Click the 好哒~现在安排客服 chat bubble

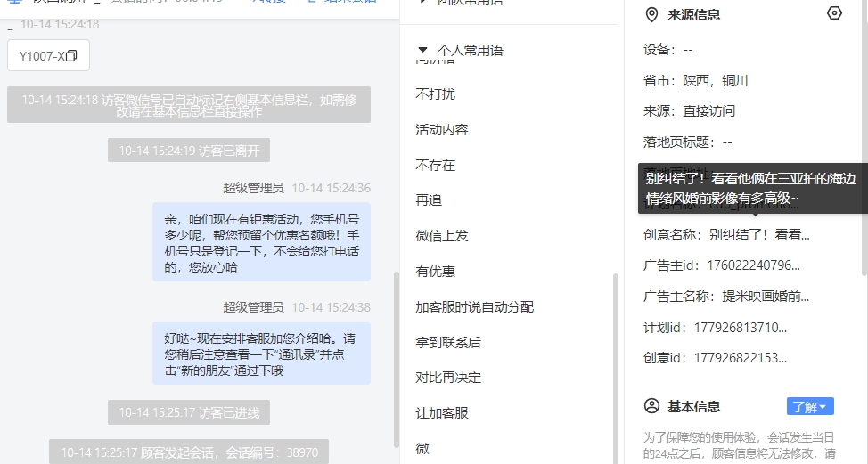[261, 354]
